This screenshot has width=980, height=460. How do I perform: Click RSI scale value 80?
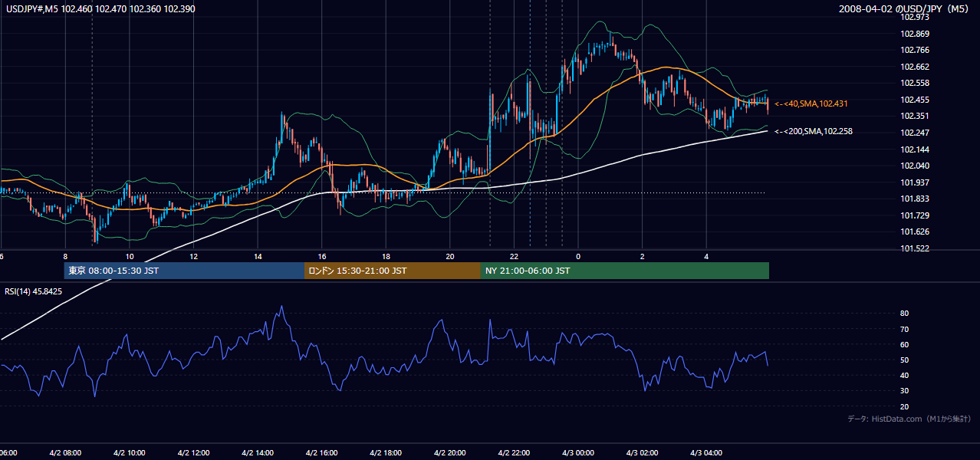click(x=904, y=314)
